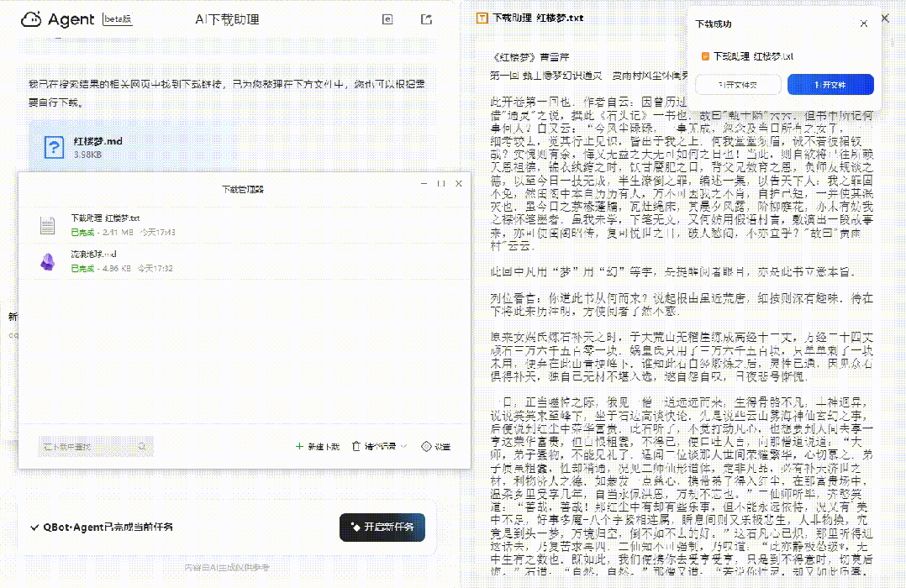Click 开启新任务 button
The width and height of the screenshot is (906, 588).
(x=382, y=528)
